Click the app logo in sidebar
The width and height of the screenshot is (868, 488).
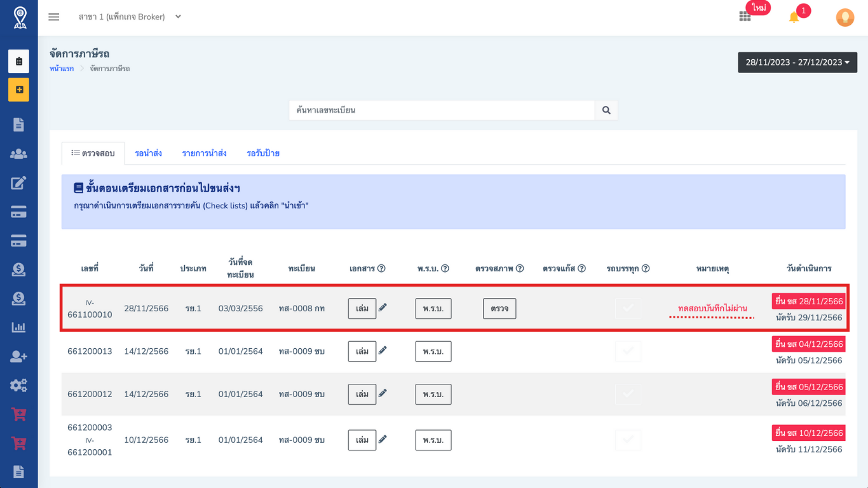(20, 18)
